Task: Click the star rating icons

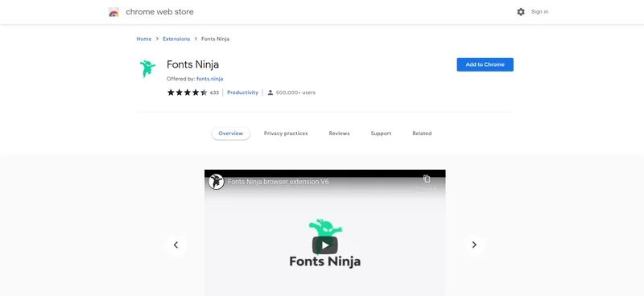Action: (x=188, y=92)
